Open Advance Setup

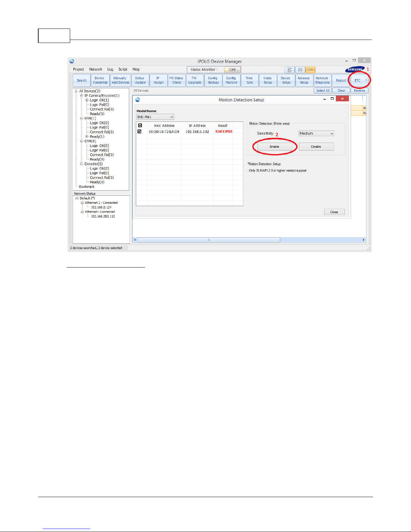pyautogui.click(x=304, y=81)
